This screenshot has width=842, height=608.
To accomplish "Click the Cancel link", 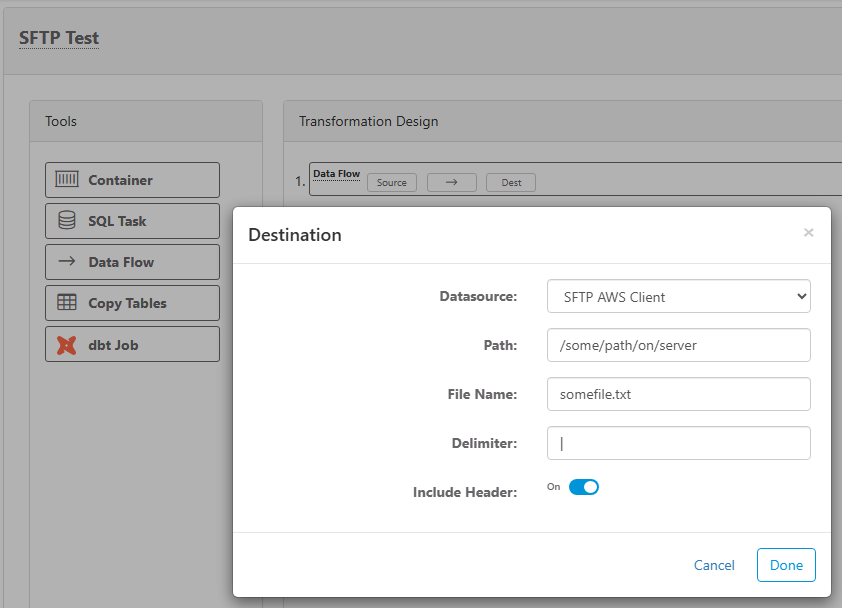I will [714, 565].
